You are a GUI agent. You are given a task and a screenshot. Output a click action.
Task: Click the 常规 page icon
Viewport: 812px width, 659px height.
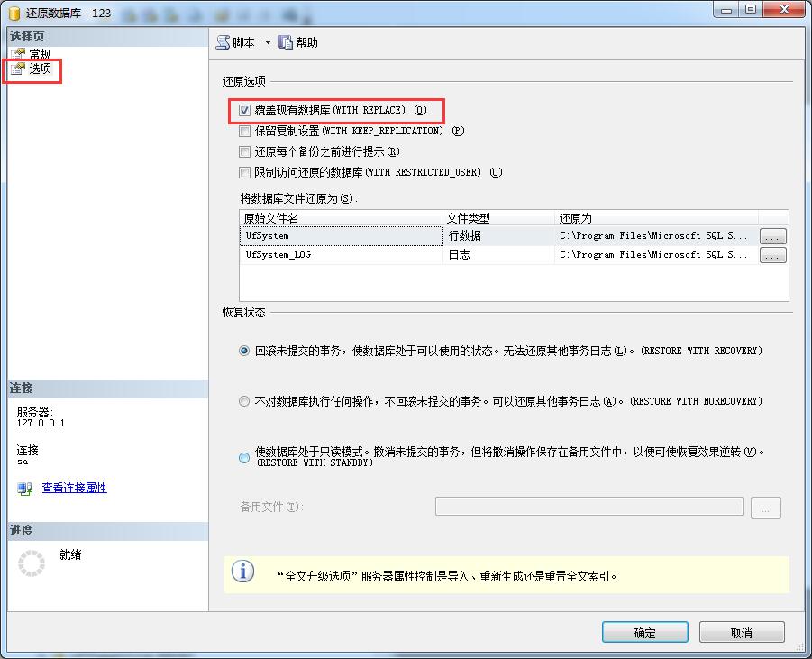18,53
